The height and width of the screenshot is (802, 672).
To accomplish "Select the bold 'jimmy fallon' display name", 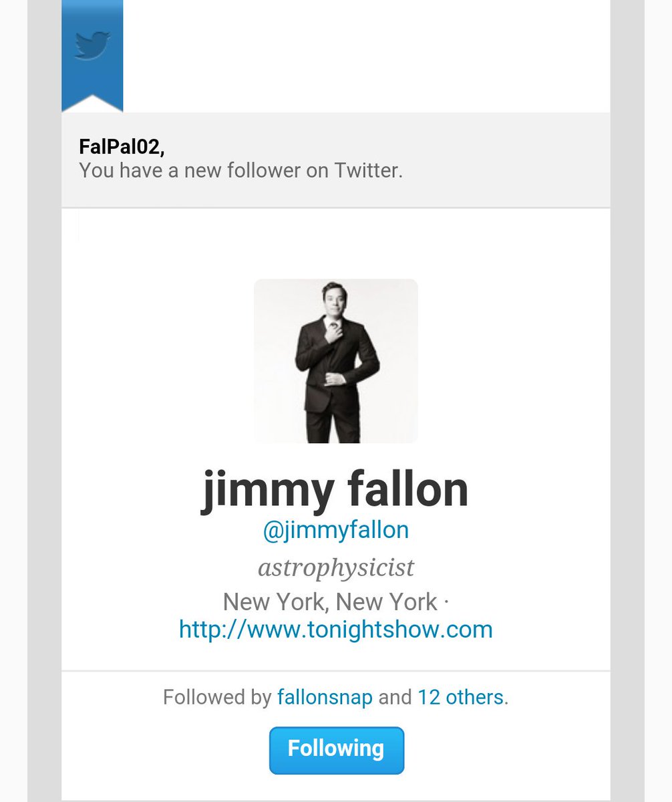I will point(335,491).
